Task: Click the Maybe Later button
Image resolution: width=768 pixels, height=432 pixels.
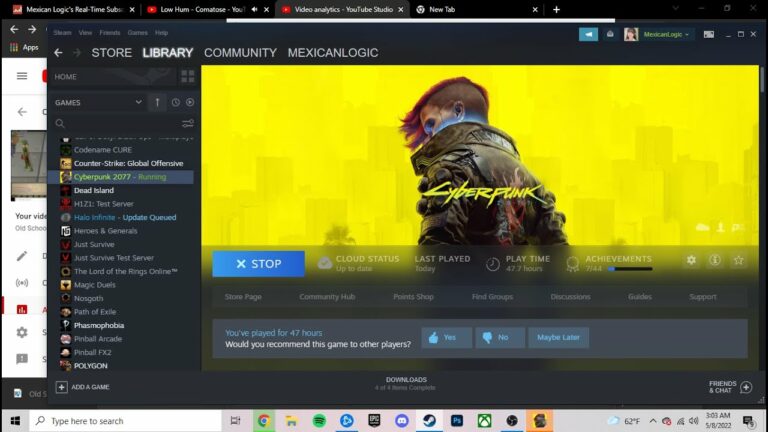Action: pyautogui.click(x=558, y=338)
